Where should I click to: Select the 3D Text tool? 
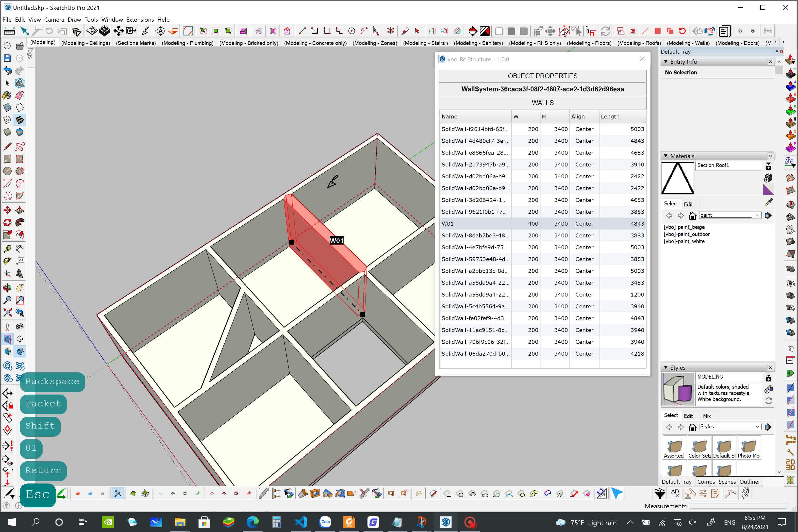[x=20, y=273]
